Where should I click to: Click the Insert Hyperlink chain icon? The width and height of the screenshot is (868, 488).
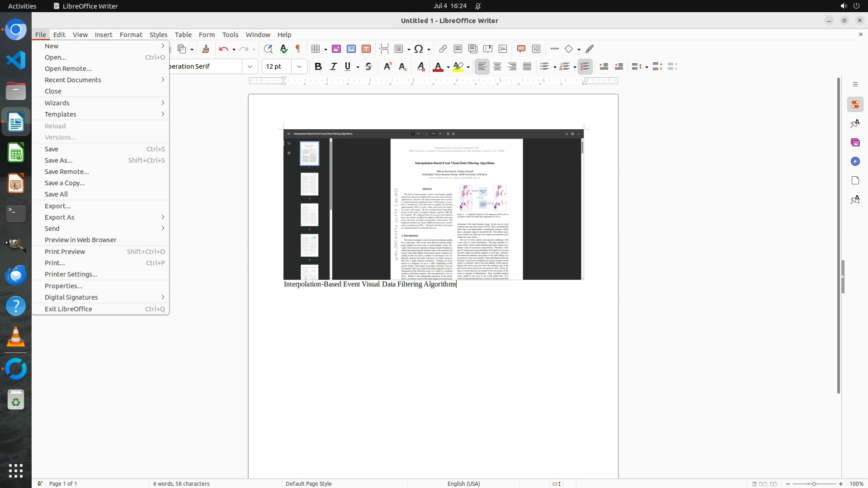point(443,49)
